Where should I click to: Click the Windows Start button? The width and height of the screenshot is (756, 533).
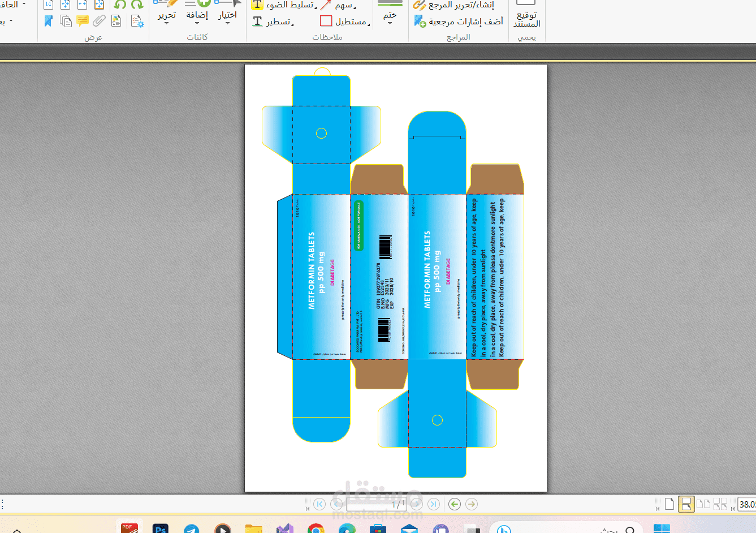coord(662,528)
